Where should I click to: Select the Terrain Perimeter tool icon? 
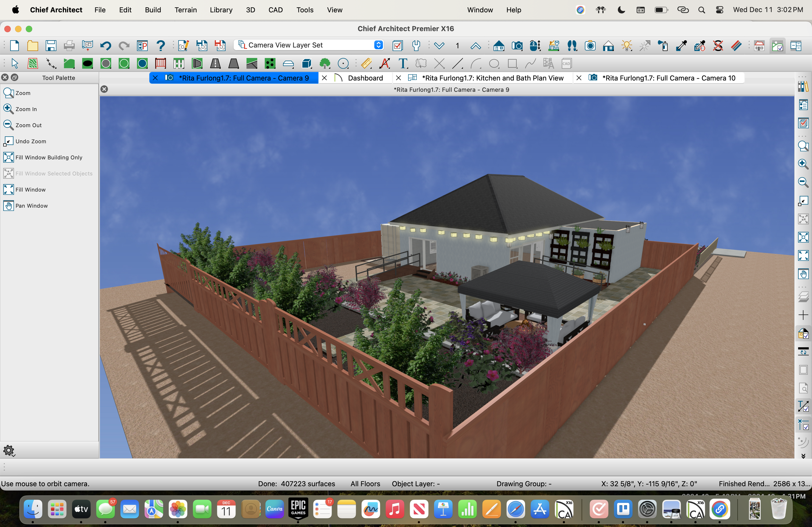pos(33,63)
